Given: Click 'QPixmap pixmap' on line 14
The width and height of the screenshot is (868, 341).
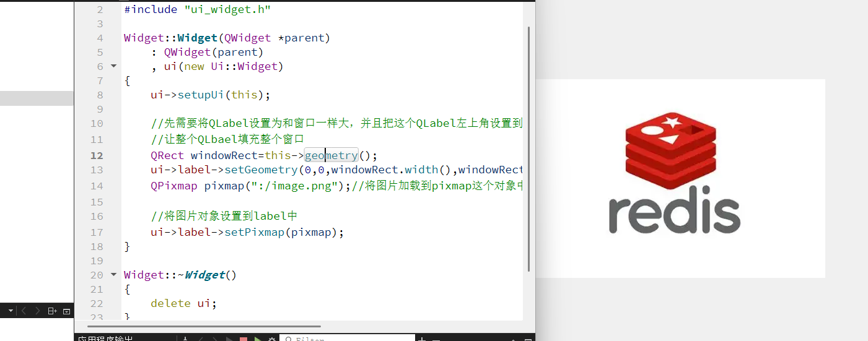Looking at the screenshot, I should click(x=197, y=186).
